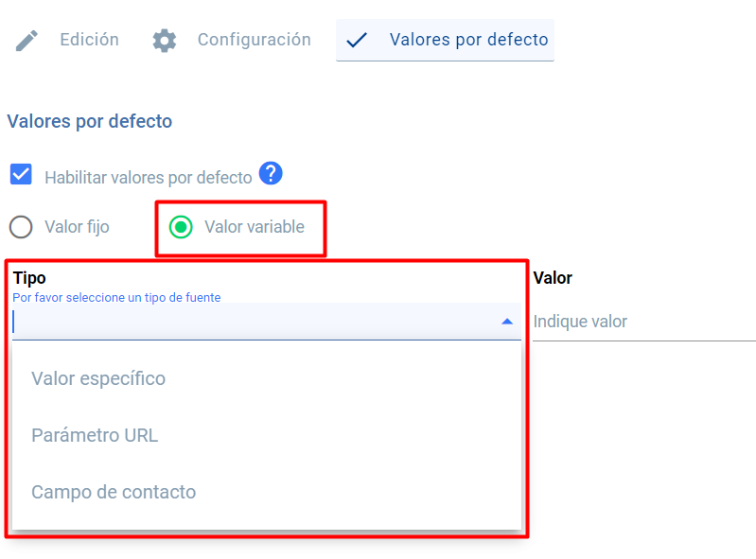Open the blue question mark help icon
756x559 pixels.
coord(271,173)
